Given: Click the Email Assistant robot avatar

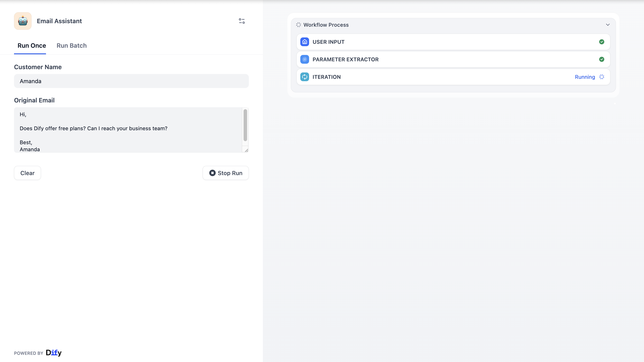Looking at the screenshot, I should (23, 21).
